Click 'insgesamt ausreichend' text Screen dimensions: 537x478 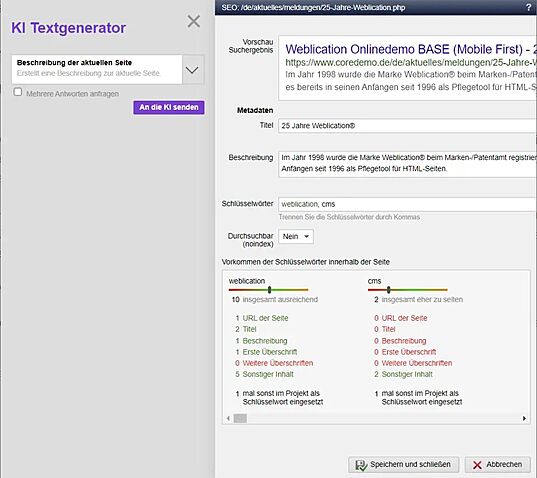click(x=280, y=300)
